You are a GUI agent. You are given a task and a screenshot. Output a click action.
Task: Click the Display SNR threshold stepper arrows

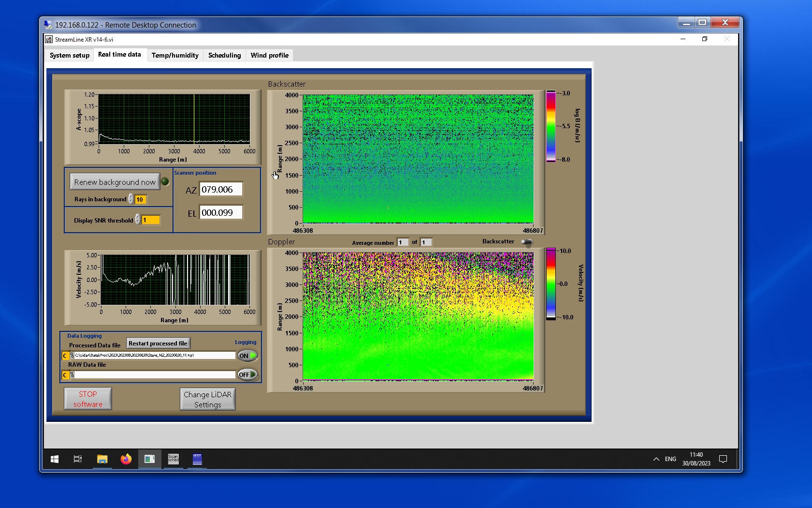tap(138, 220)
